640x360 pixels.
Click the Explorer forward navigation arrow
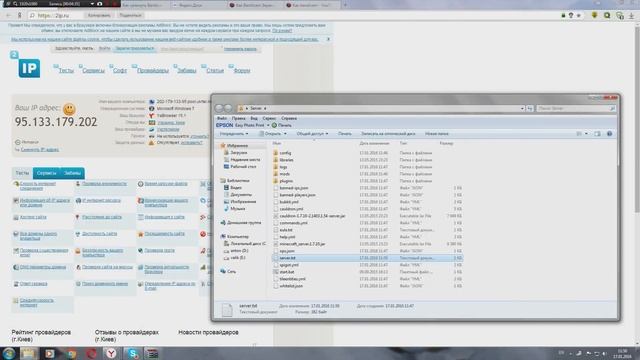click(x=228, y=108)
